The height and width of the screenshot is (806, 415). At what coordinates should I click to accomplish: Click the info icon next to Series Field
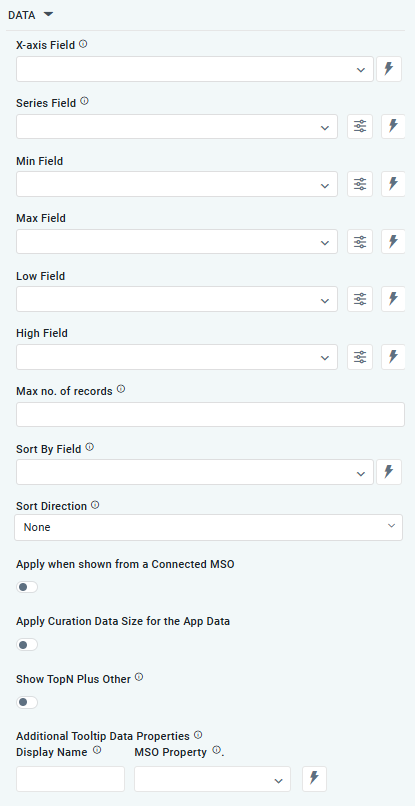pos(85,102)
